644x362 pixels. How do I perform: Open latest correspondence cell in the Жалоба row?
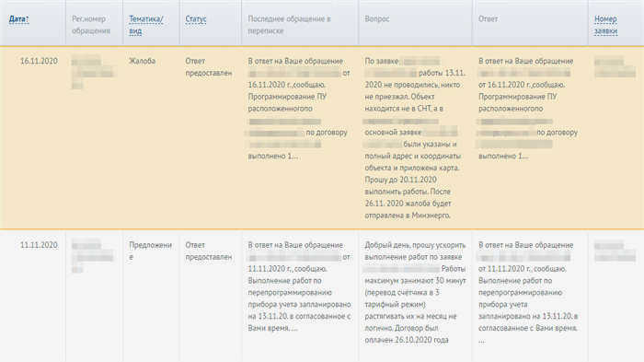[x=299, y=108]
